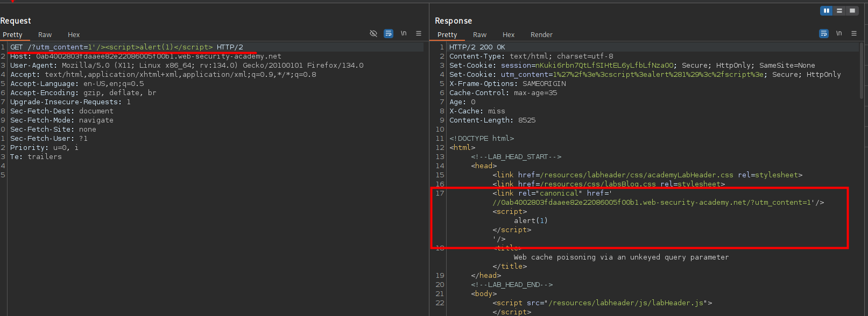This screenshot has width=868, height=316.
Task: Open Request panel hamburger options menu
Action: 419,33
